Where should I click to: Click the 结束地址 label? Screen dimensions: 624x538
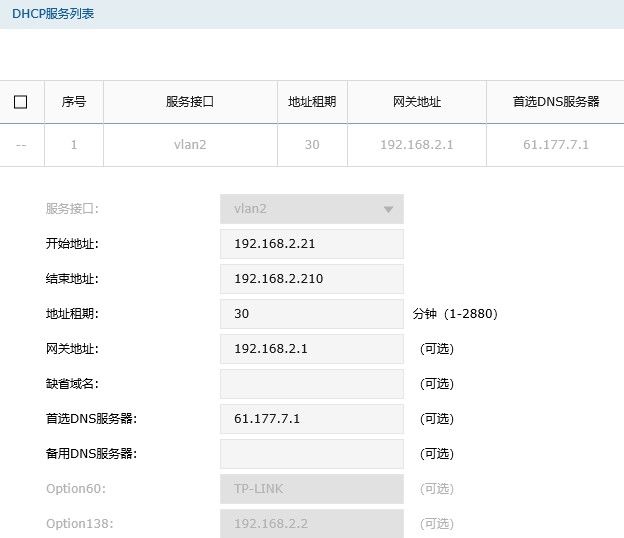[72, 279]
